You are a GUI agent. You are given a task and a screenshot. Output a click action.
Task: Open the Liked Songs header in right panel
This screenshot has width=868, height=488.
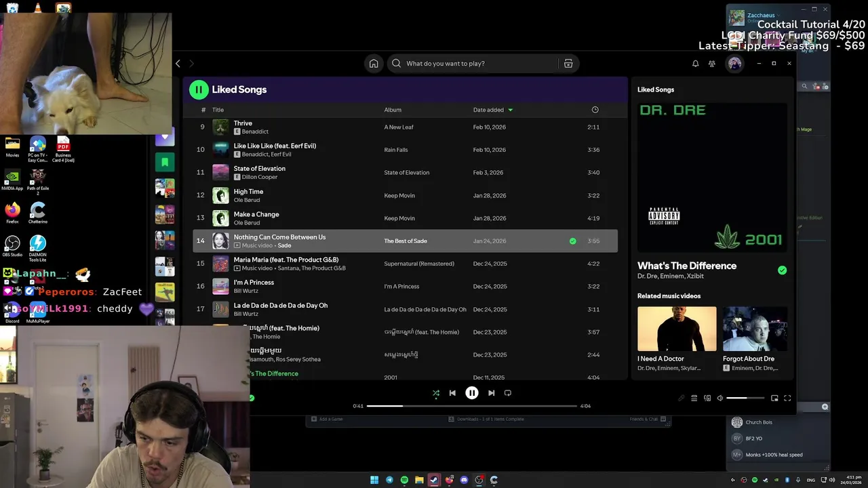(656, 89)
